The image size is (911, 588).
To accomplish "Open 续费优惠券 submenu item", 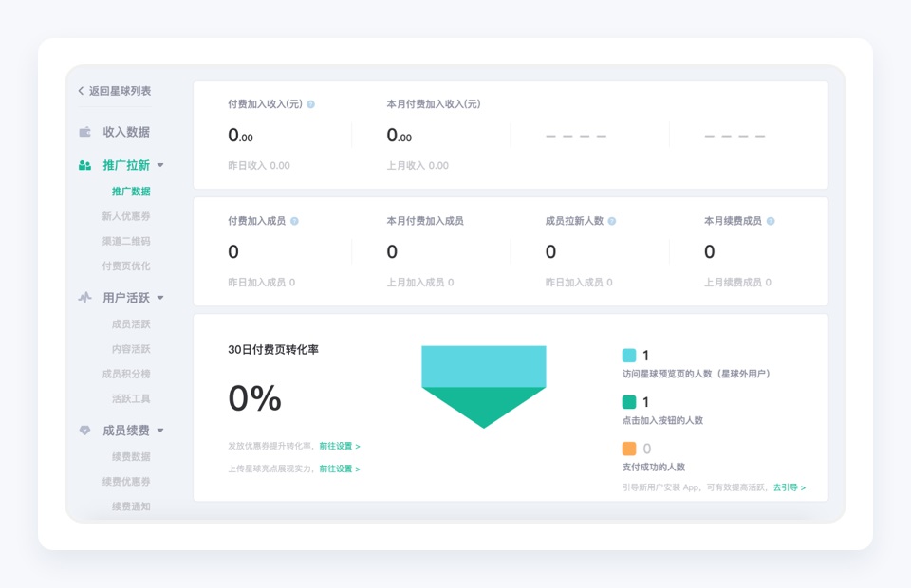I will point(126,482).
